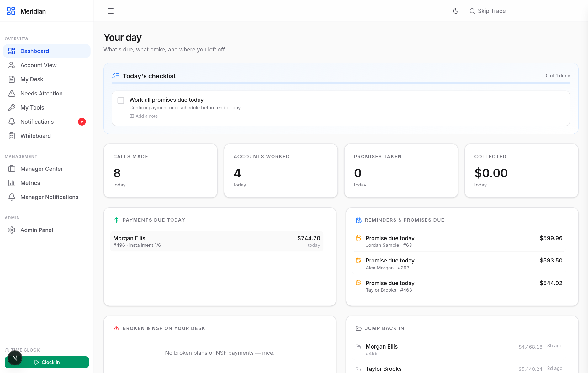Open Needs Attention page
The width and height of the screenshot is (588, 373).
pos(47,93)
